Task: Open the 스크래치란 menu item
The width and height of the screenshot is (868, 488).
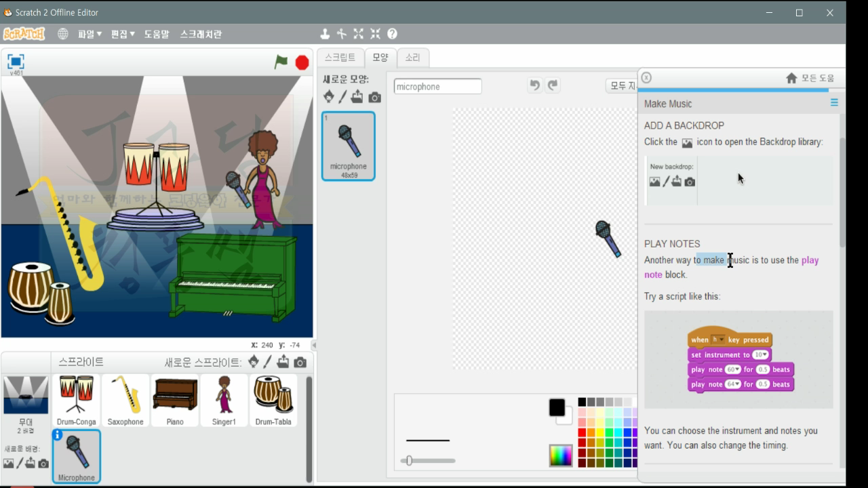Action: point(201,34)
